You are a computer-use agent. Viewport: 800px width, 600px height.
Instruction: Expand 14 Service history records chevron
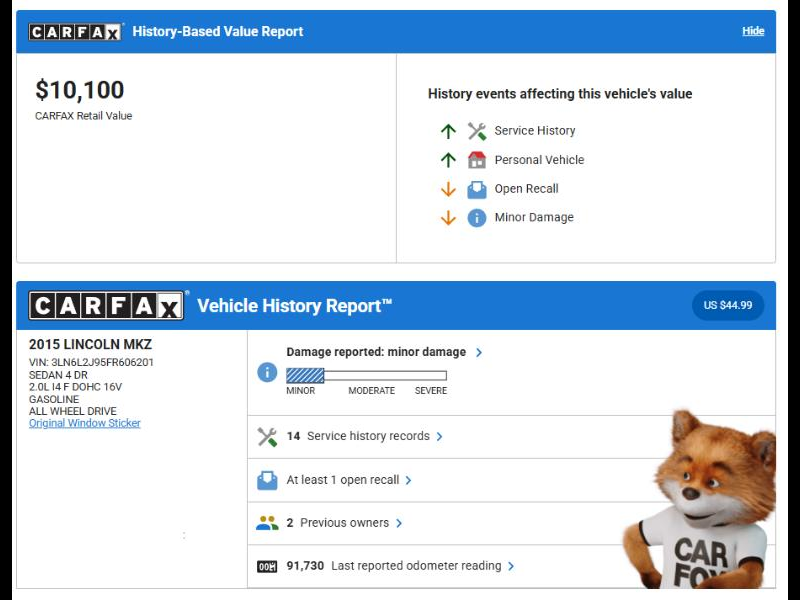pos(440,437)
